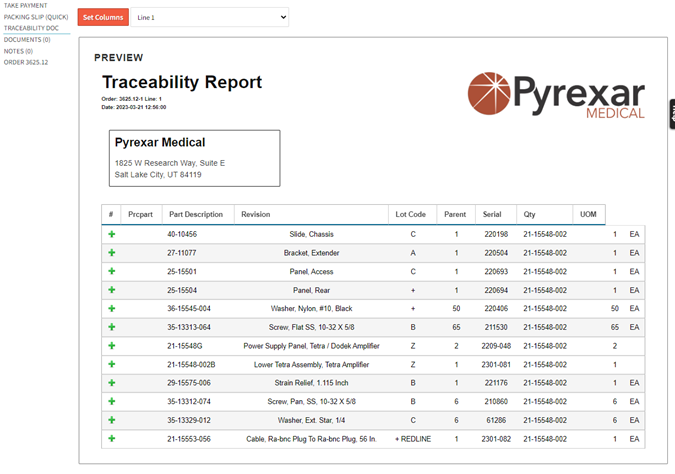
Task: Select the '+ REDLINE' revision cell
Action: 413,439
